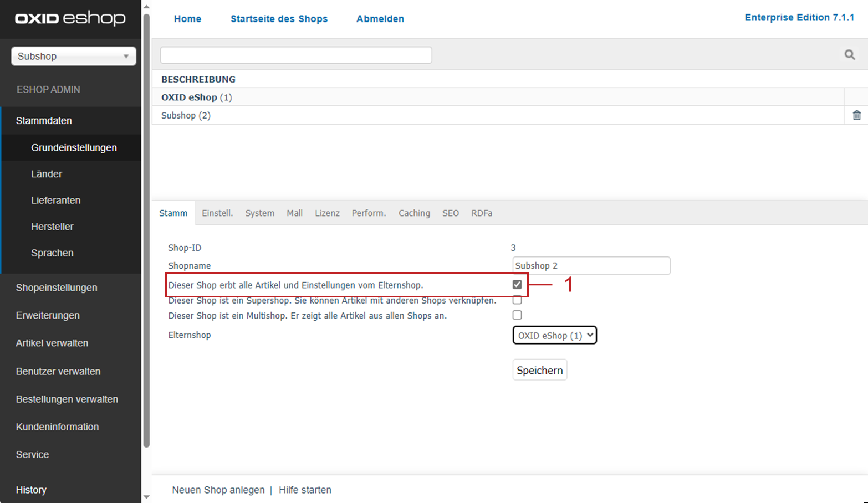Open the Hilfe starten link
Image resolution: width=868 pixels, height=503 pixels.
click(305, 490)
